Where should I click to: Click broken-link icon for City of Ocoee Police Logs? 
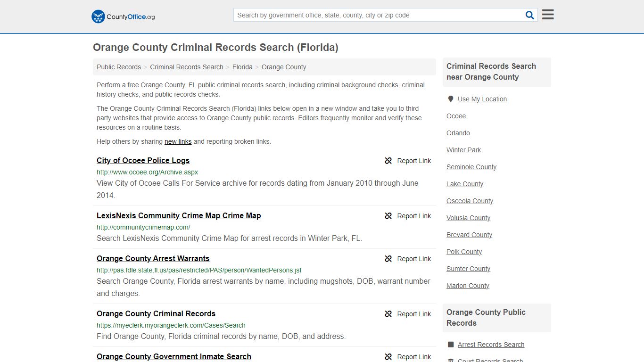click(388, 161)
